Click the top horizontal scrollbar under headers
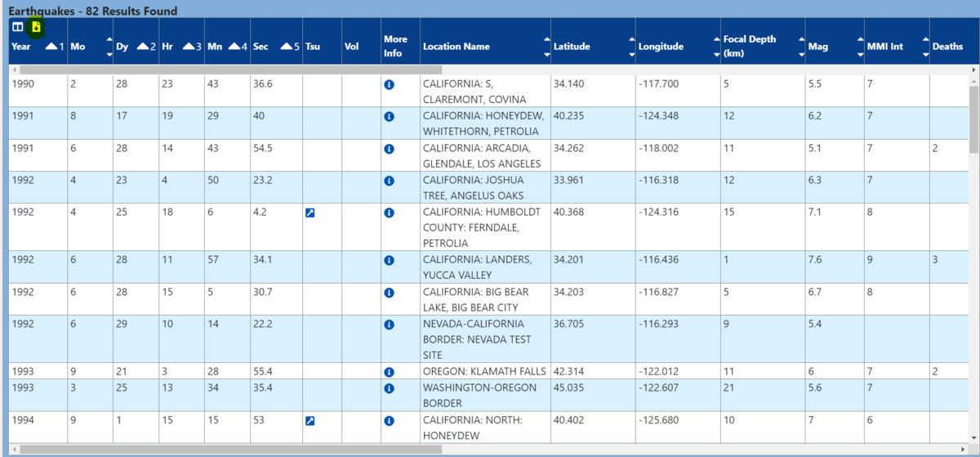980x457 pixels. tap(229, 70)
